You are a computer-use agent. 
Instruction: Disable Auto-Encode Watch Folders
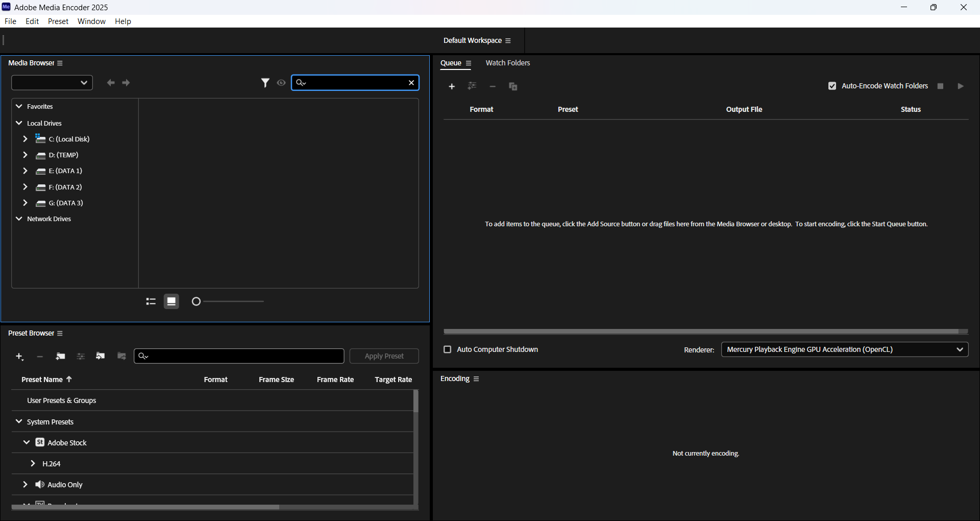(x=832, y=86)
